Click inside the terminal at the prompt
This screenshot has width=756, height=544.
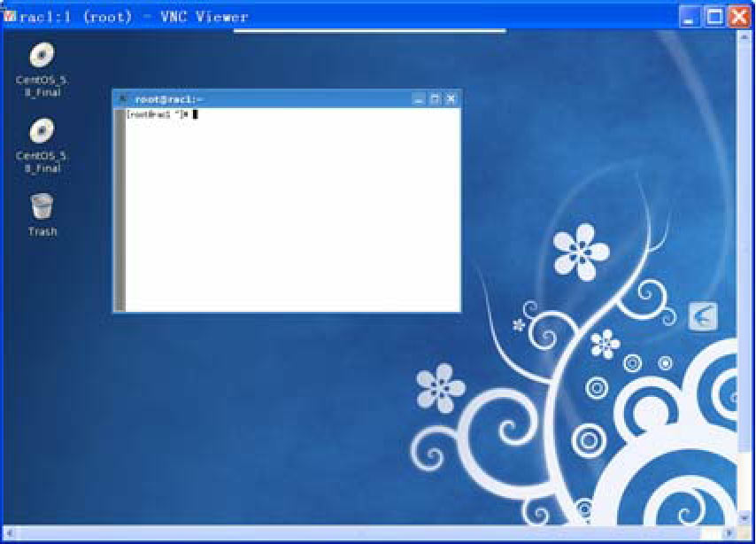(196, 114)
